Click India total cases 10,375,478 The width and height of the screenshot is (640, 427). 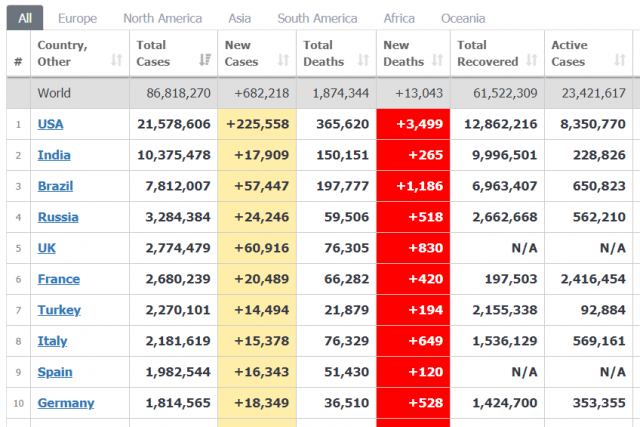[x=174, y=155]
